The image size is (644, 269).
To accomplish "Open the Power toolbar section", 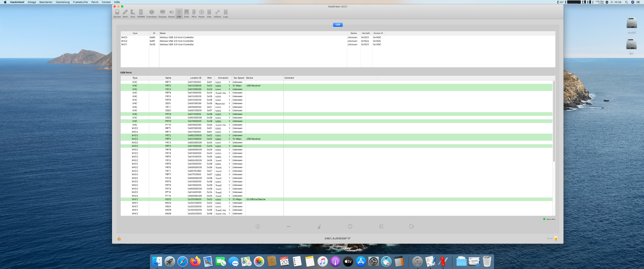I will coord(202,13).
